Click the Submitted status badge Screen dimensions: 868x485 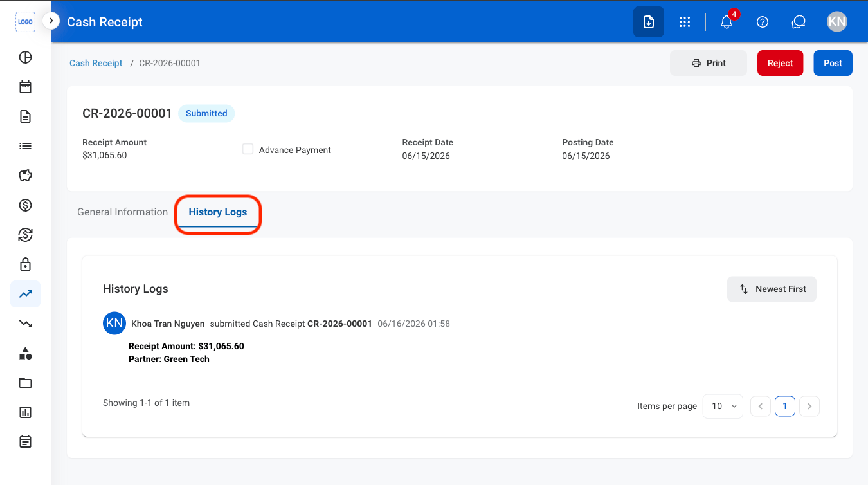(206, 113)
